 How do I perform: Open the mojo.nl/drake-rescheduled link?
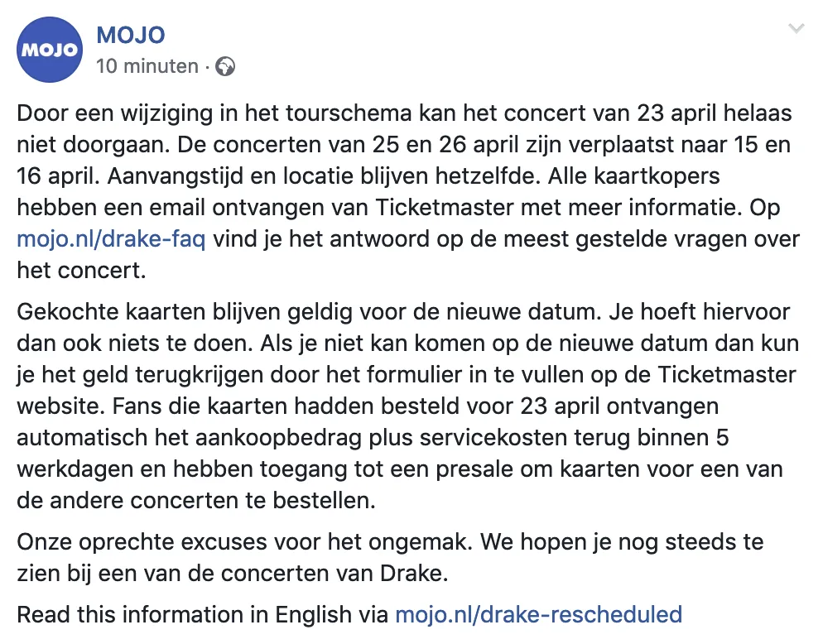(538, 614)
